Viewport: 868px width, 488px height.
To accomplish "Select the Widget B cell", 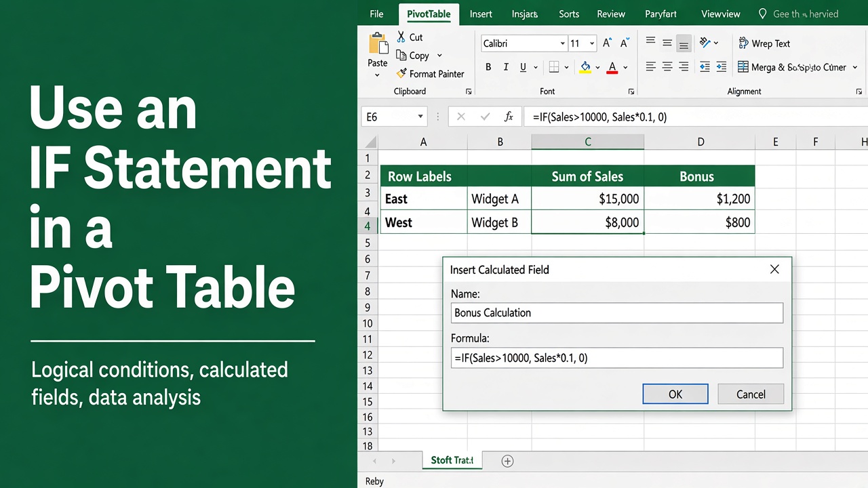I will [500, 222].
